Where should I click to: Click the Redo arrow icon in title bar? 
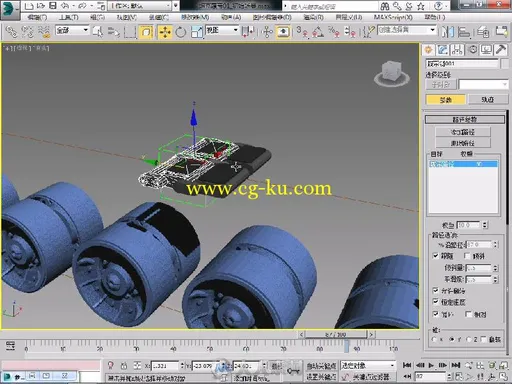(82, 6)
